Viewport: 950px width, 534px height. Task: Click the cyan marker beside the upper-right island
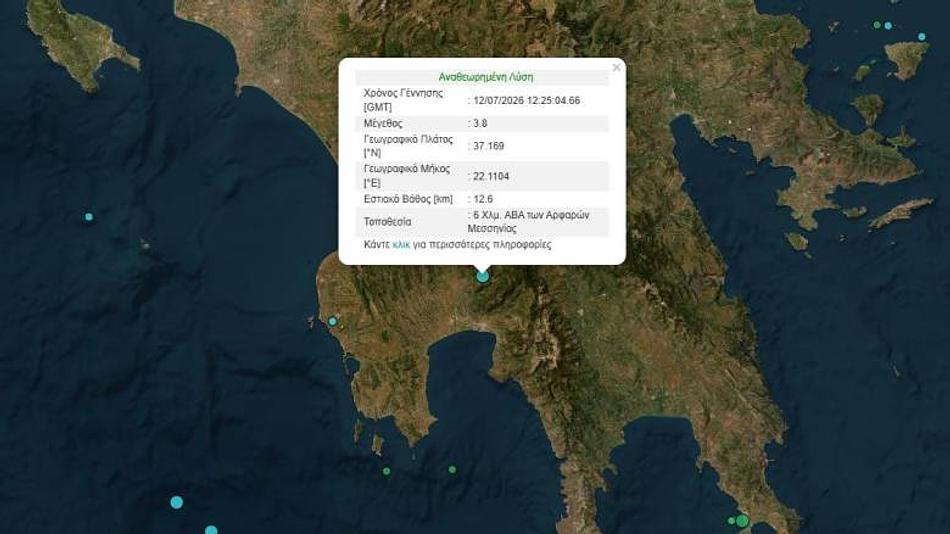coord(922,37)
